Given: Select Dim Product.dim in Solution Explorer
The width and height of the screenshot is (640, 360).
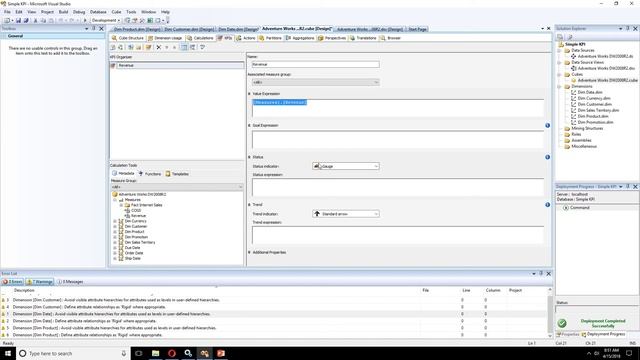Looking at the screenshot, I should (x=593, y=116).
